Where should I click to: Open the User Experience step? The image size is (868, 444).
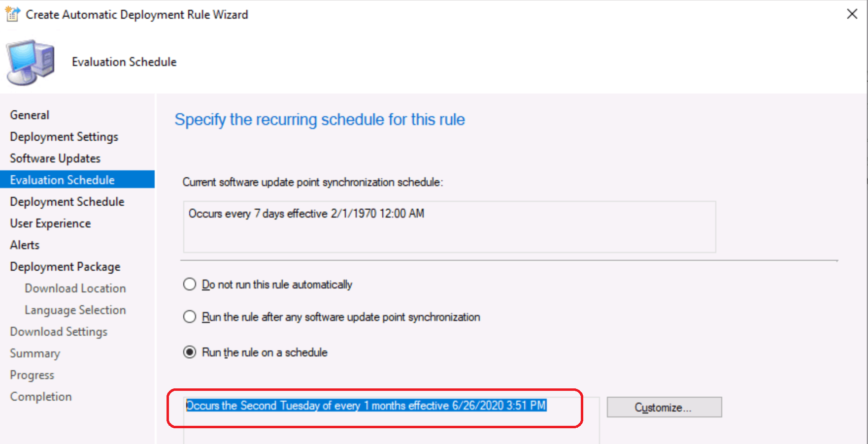50,223
